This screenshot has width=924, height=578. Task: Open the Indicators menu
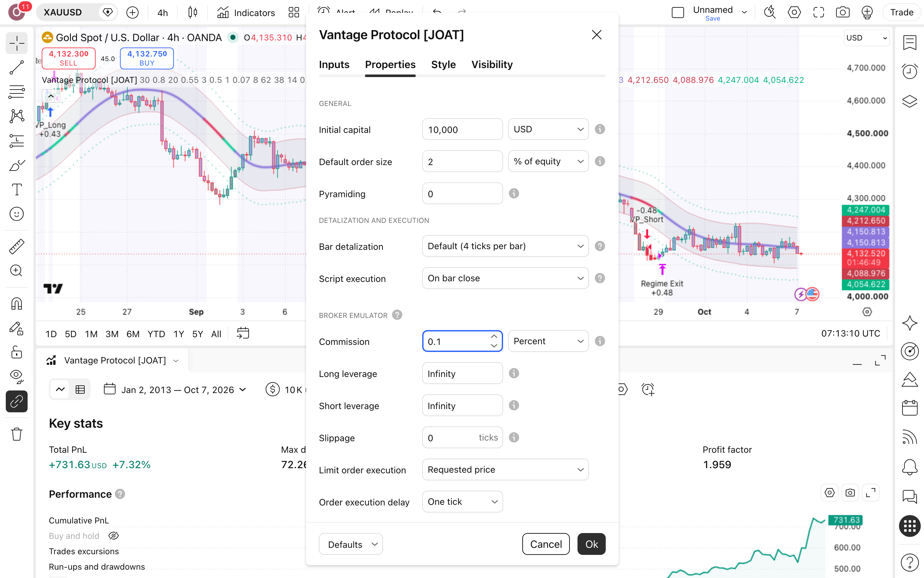pyautogui.click(x=246, y=13)
